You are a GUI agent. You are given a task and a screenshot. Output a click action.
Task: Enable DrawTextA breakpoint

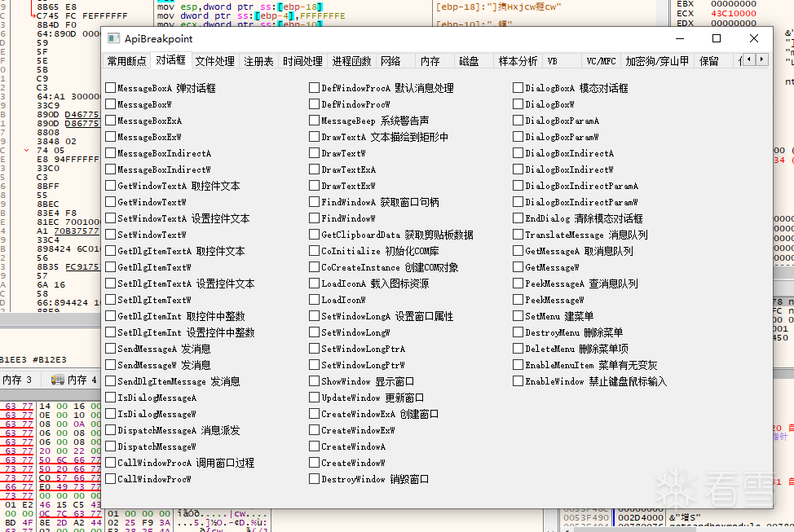coord(314,137)
